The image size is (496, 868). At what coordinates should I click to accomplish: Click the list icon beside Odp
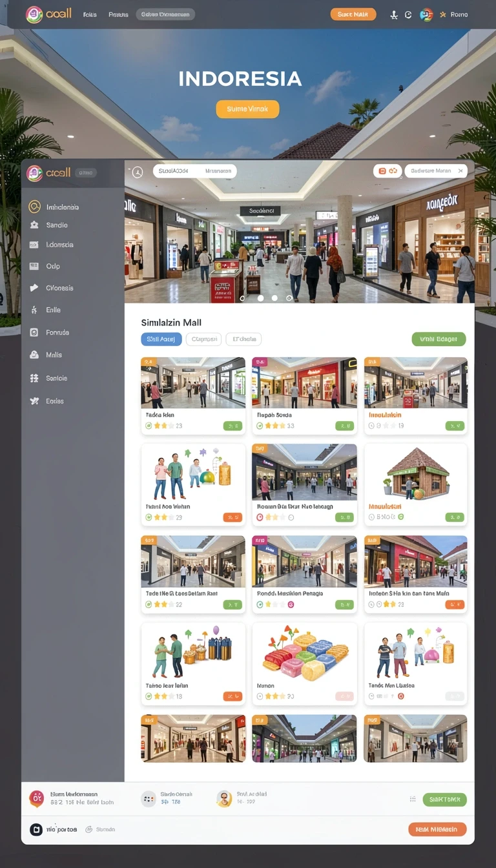click(34, 266)
